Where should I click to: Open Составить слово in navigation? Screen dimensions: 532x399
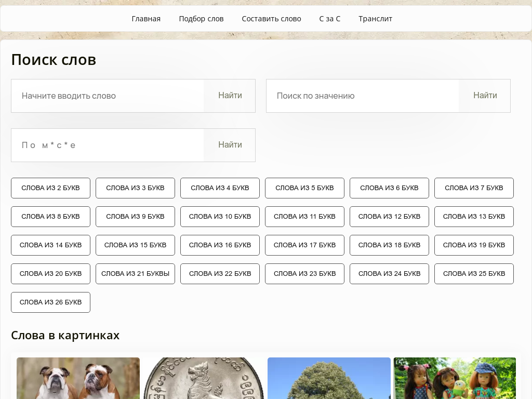pyautogui.click(x=271, y=19)
